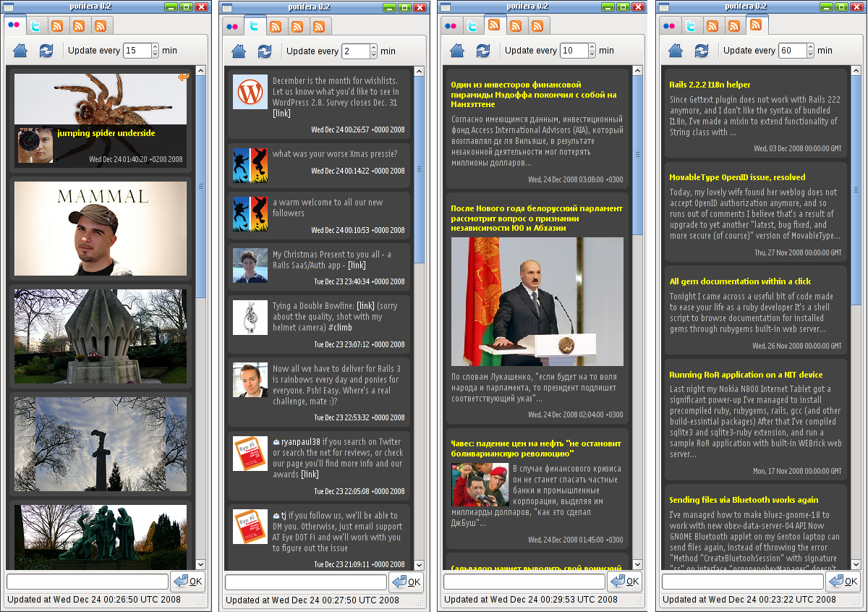Image resolution: width=868 pixels, height=612 pixels.
Task: Click avatar beside 'what was your worse Xmas pressie?'
Action: click(x=250, y=166)
